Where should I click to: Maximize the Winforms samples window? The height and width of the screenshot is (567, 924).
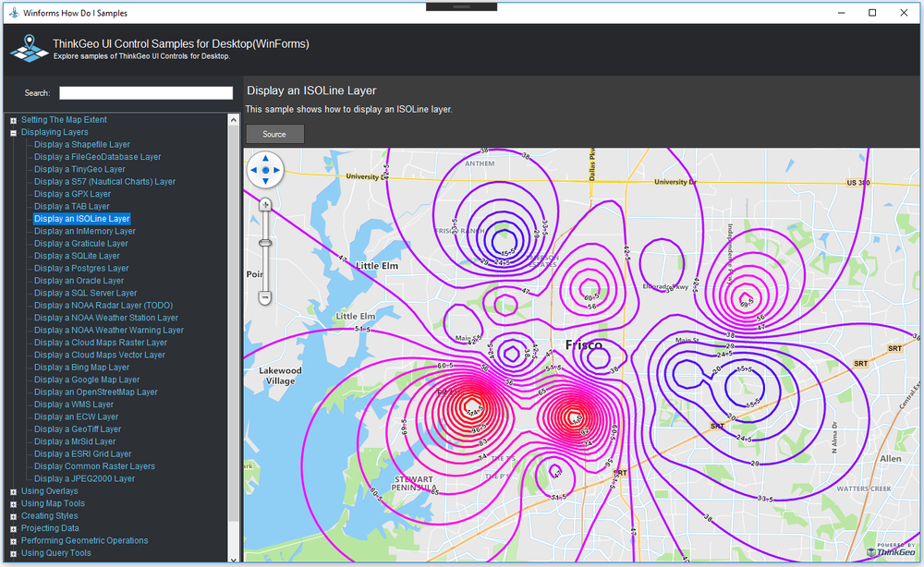872,12
